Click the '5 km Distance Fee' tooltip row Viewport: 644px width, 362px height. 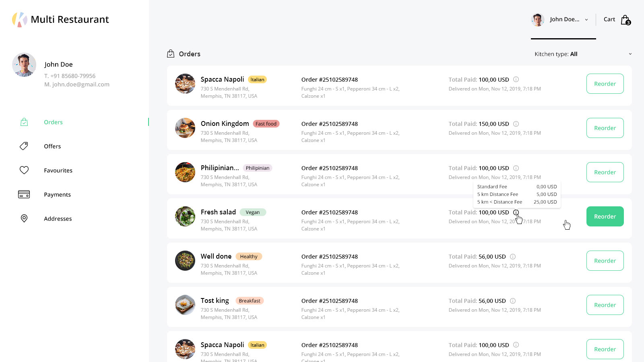517,194
